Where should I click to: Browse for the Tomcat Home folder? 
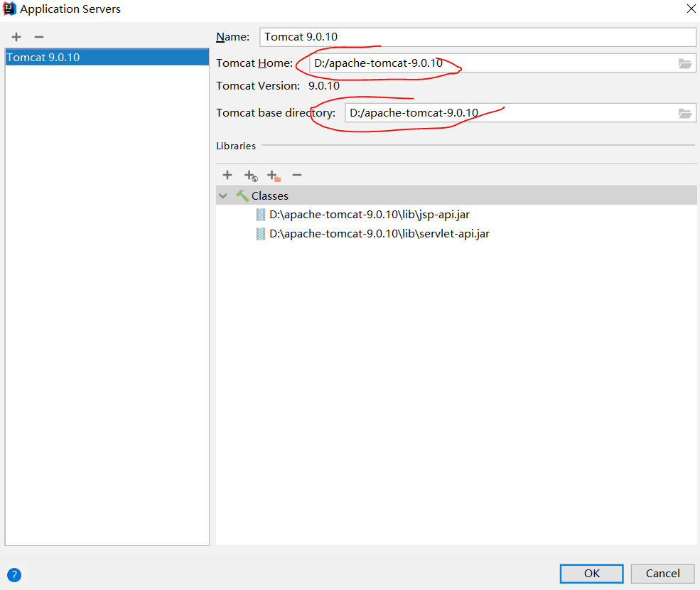coord(685,64)
